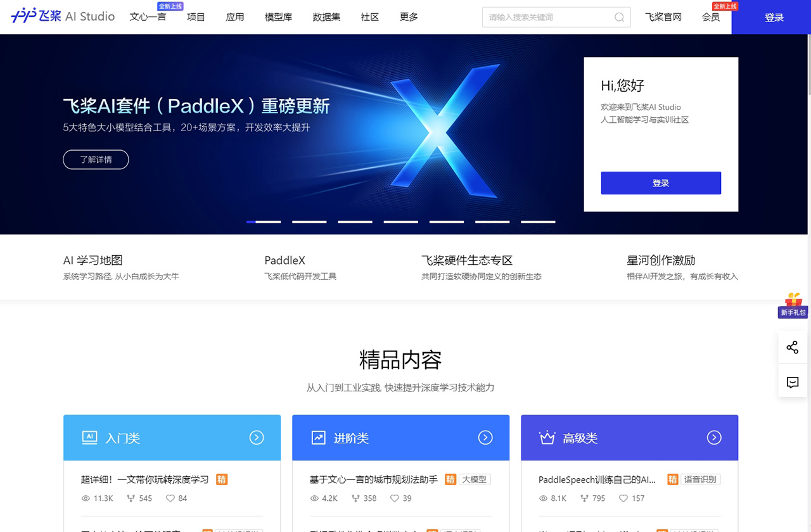This screenshot has height=532, width=811.
Task: Open the 模型库 menu item
Action: click(x=278, y=17)
